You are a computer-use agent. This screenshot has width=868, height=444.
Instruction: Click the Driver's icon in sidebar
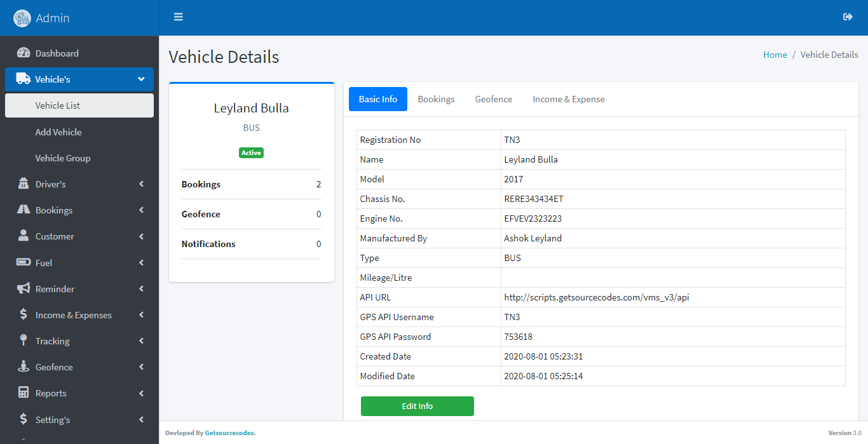point(24,184)
